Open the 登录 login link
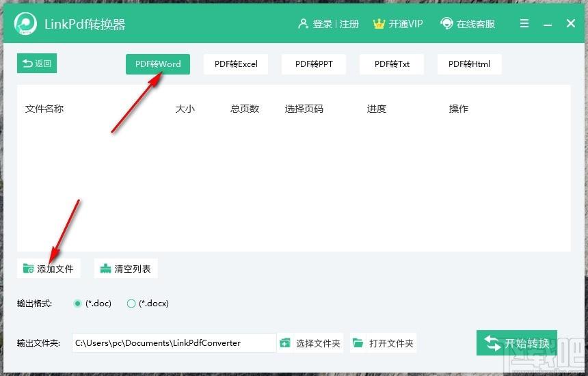Image resolution: width=588 pixels, height=376 pixels. click(x=323, y=24)
